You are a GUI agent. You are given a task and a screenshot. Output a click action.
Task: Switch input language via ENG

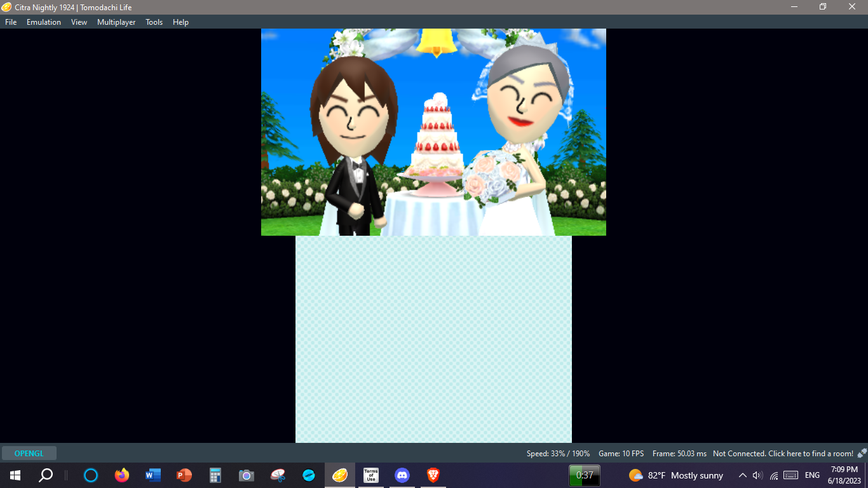pyautogui.click(x=812, y=475)
